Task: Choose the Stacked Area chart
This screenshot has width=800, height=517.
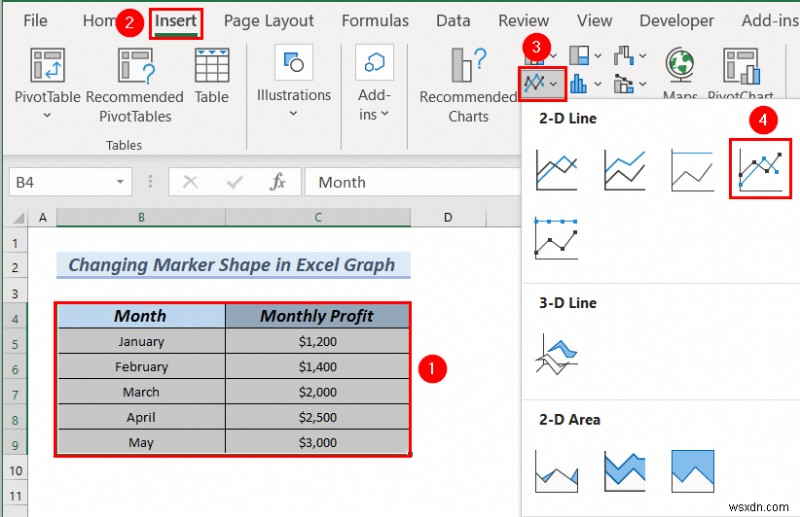Action: coord(624,471)
